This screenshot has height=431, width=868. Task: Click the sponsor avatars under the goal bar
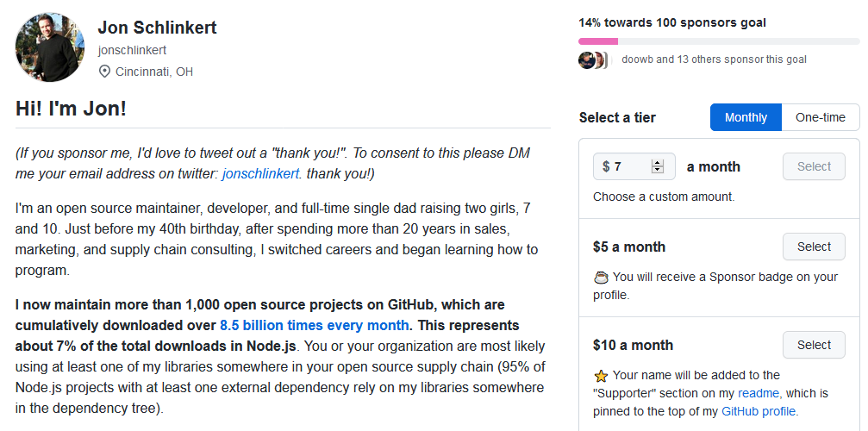tap(593, 59)
